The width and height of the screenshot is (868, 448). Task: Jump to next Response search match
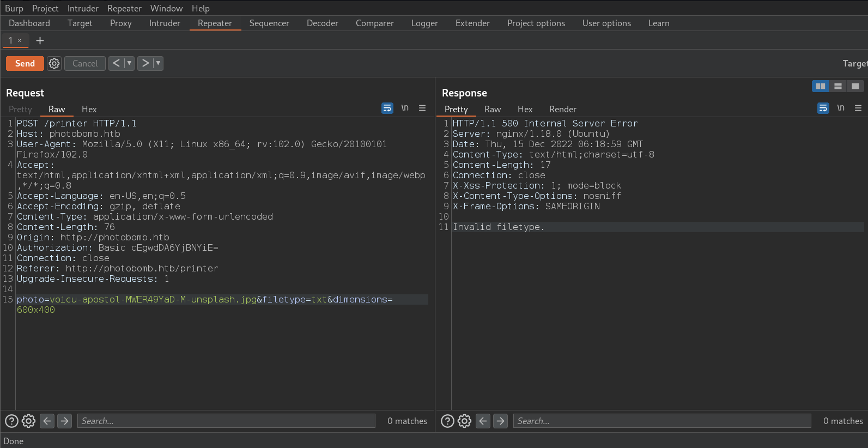tap(501, 421)
